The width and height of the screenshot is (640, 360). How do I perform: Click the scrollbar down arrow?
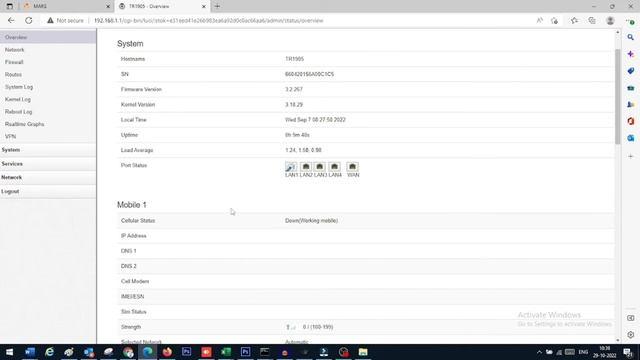click(x=618, y=340)
